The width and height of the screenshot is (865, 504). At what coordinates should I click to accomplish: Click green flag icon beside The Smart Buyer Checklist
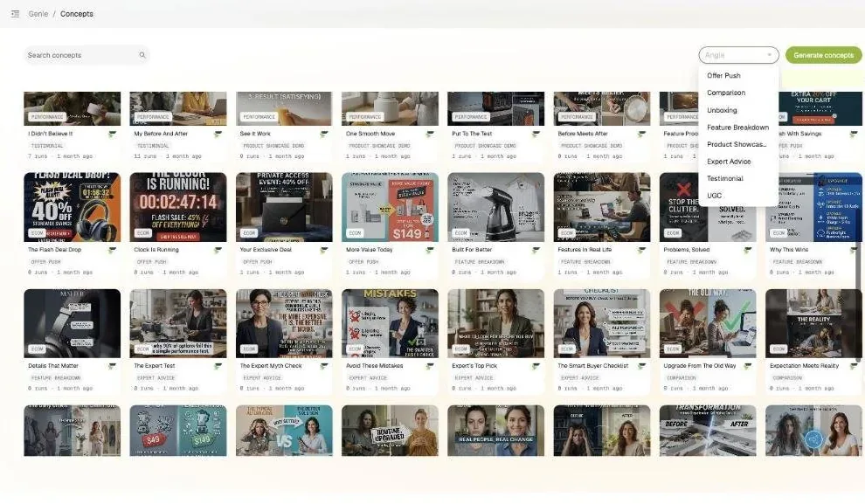(641, 366)
